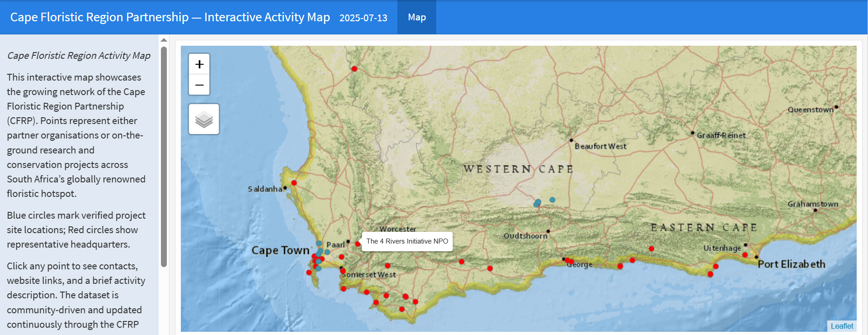
Task: Select the red marker southwest of Port Elizabeth coast
Action: pos(711,274)
